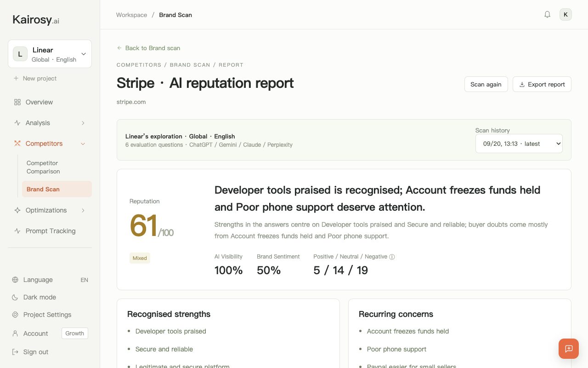Click the 61/100 reputation score
Image resolution: width=588 pixels, height=368 pixels.
[x=152, y=226]
